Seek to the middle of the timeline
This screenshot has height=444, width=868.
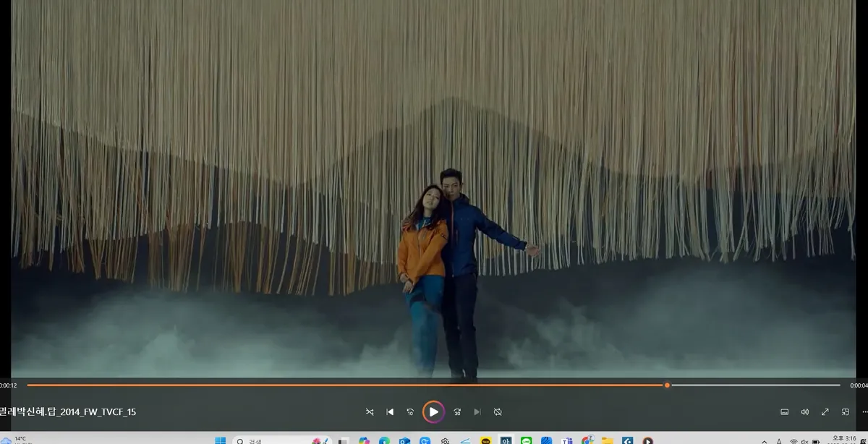(x=434, y=385)
